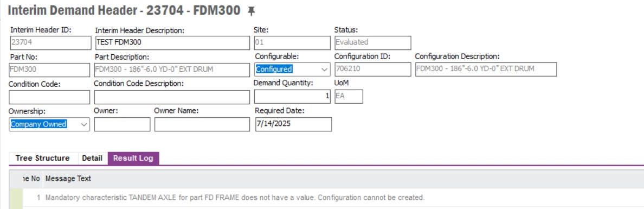Open the Detail tab
Viewport: 644px width, 209px height.
click(92, 159)
